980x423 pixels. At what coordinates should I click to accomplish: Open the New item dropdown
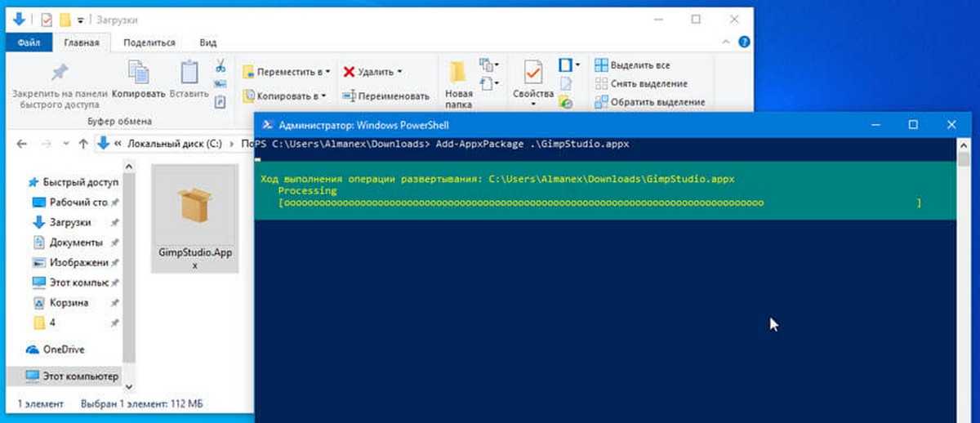point(490,65)
